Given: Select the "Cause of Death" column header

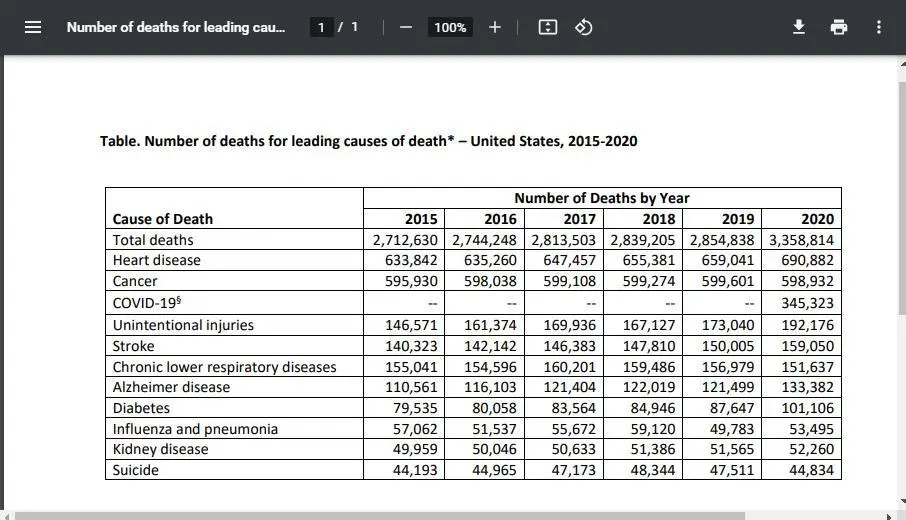Looking at the screenshot, I should tap(163, 219).
